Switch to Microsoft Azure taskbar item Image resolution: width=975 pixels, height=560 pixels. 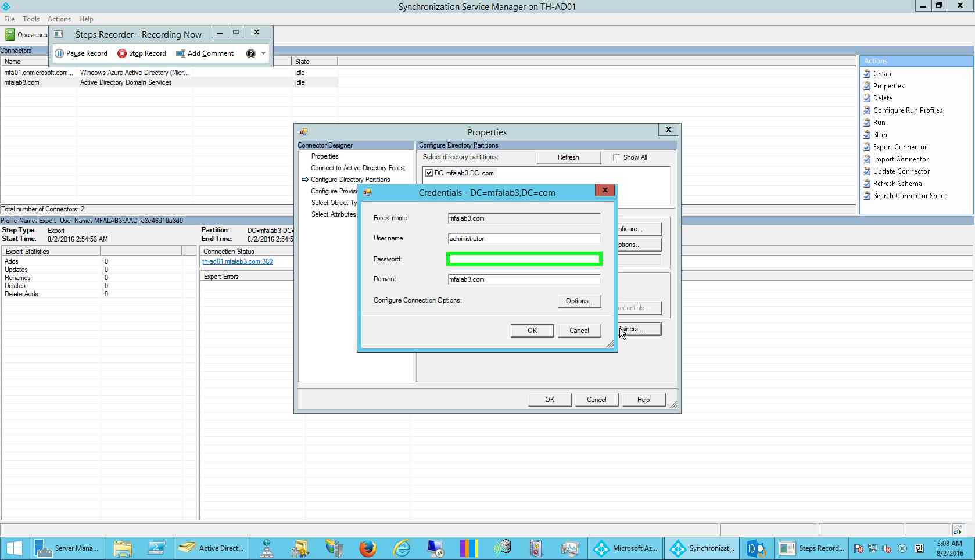[625, 548]
